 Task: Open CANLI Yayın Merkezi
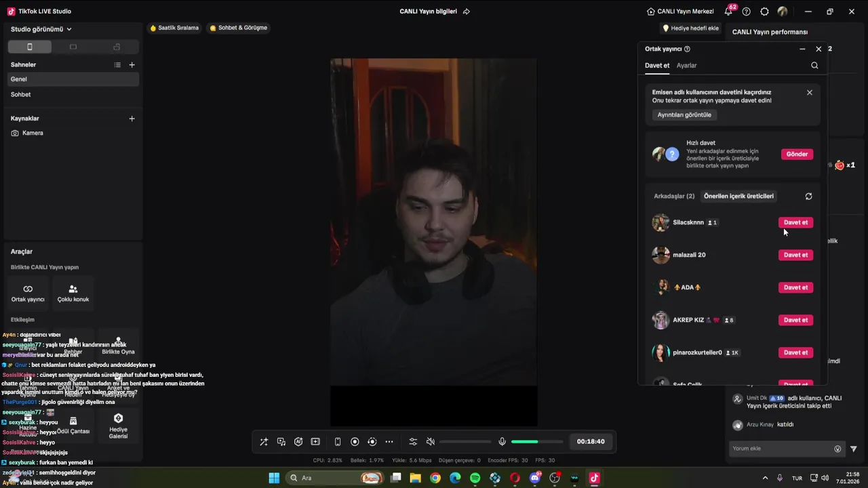tap(680, 12)
